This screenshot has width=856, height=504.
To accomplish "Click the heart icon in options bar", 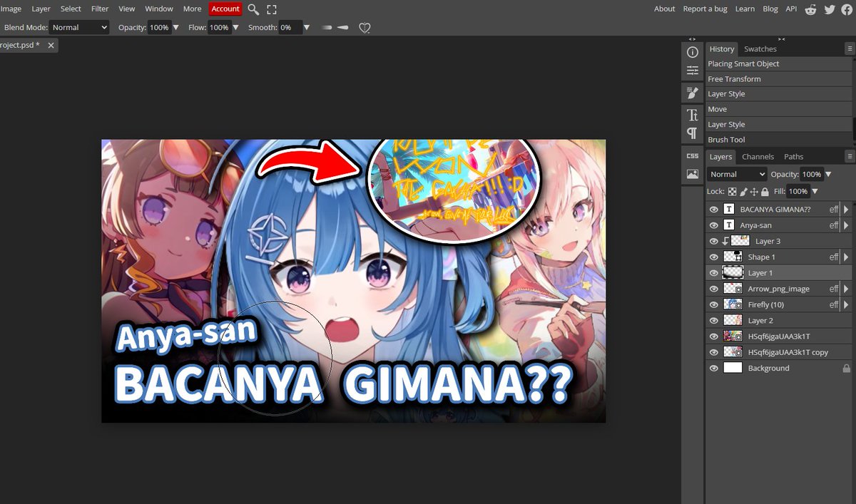I will click(365, 28).
